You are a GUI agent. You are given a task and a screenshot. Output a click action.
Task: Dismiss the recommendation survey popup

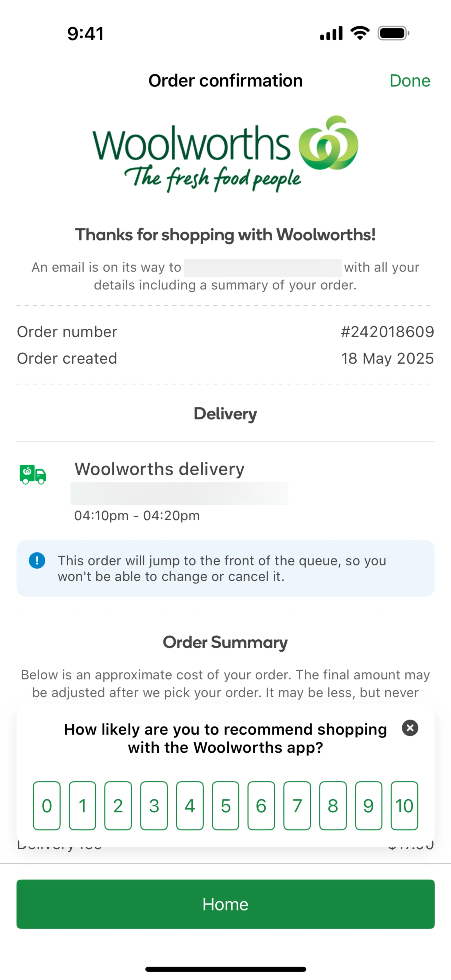(x=410, y=728)
